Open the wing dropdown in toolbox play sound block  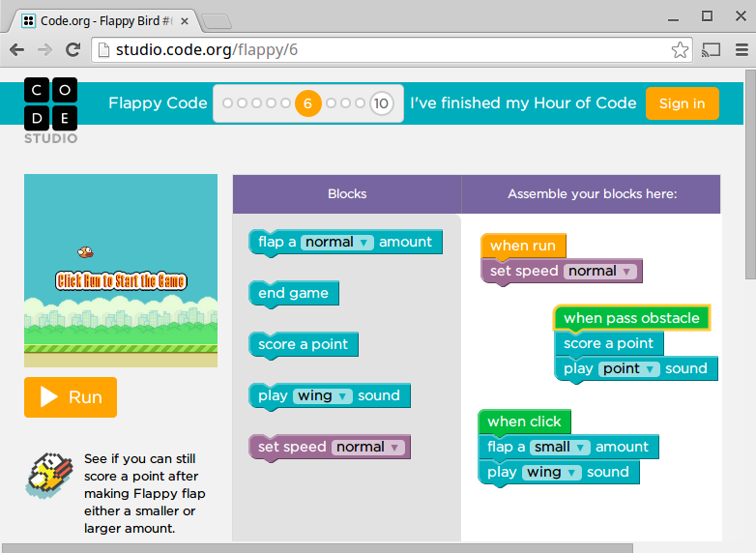pyautogui.click(x=323, y=395)
